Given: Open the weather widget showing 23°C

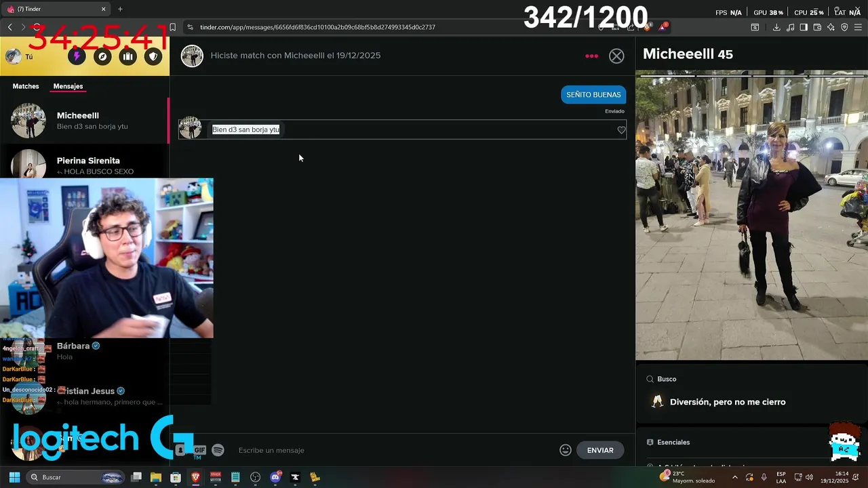Looking at the screenshot, I should pos(687,477).
